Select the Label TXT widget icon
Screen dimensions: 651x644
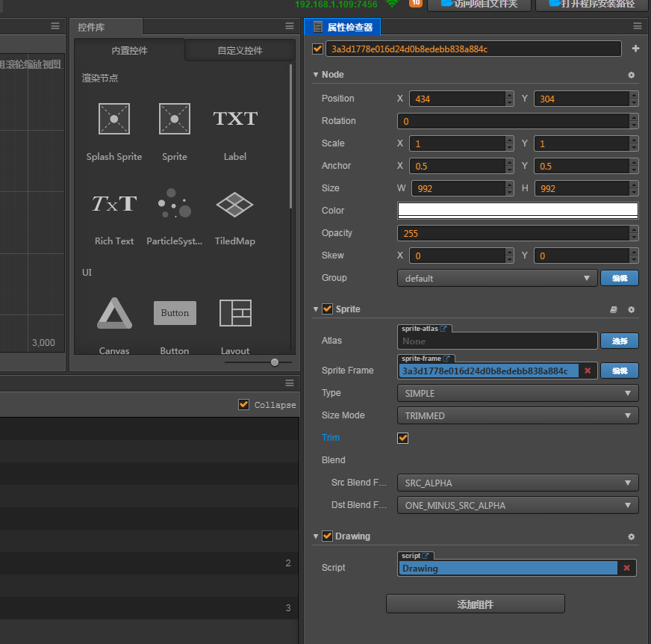coord(234,119)
